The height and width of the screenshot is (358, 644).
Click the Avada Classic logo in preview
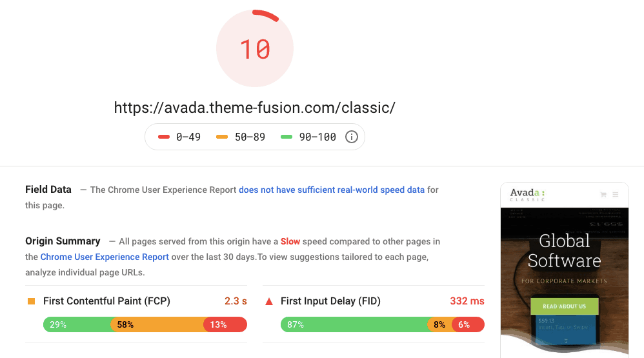[x=527, y=195]
